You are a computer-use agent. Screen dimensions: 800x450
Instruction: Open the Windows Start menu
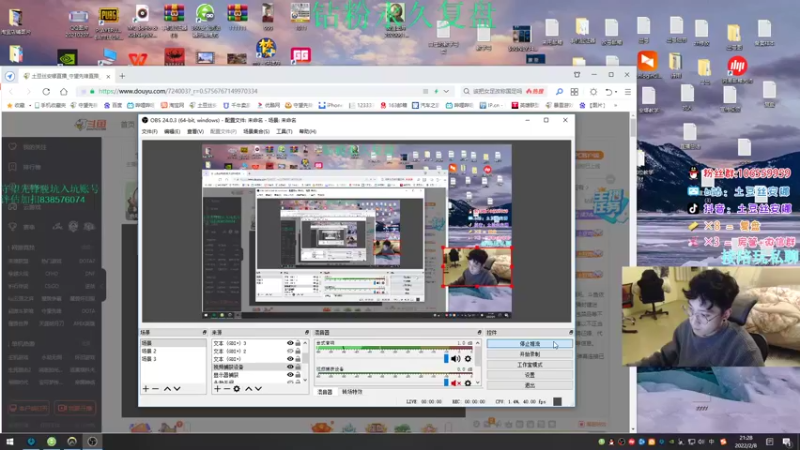[x=10, y=441]
